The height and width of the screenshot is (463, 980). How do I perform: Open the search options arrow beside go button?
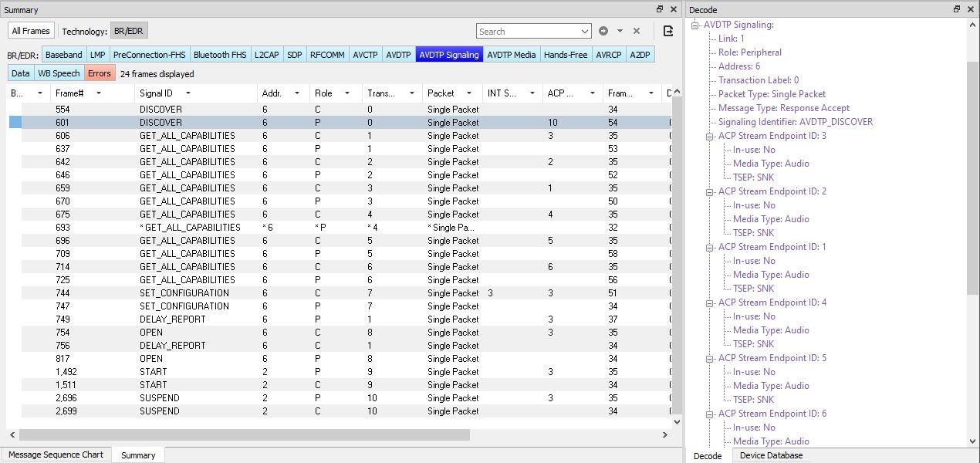pyautogui.click(x=620, y=31)
